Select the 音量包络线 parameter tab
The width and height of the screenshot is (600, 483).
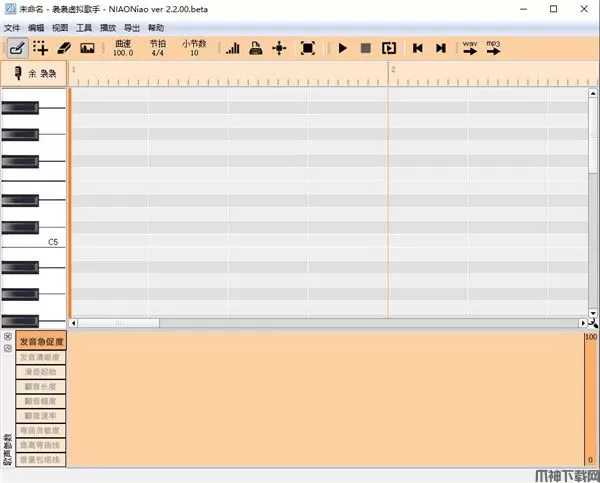click(41, 459)
